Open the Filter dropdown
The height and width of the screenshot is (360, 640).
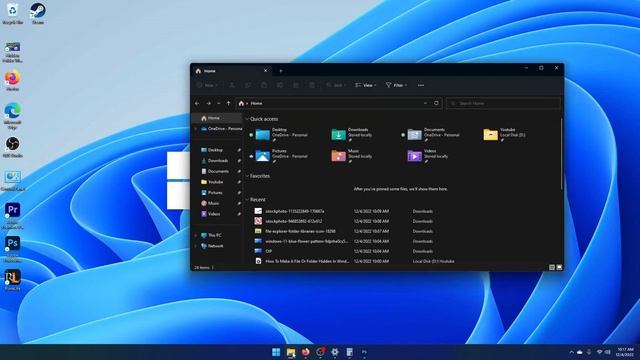pyautogui.click(x=396, y=85)
